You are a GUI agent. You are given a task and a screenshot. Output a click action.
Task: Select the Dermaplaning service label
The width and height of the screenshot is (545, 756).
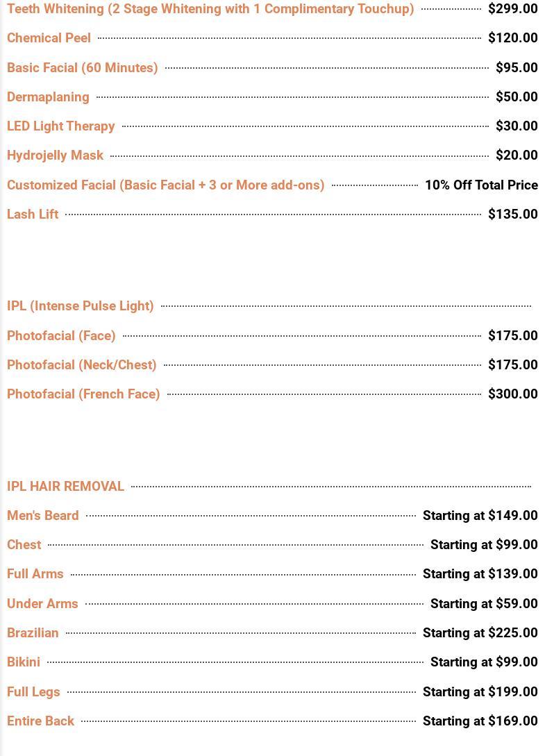click(x=48, y=97)
